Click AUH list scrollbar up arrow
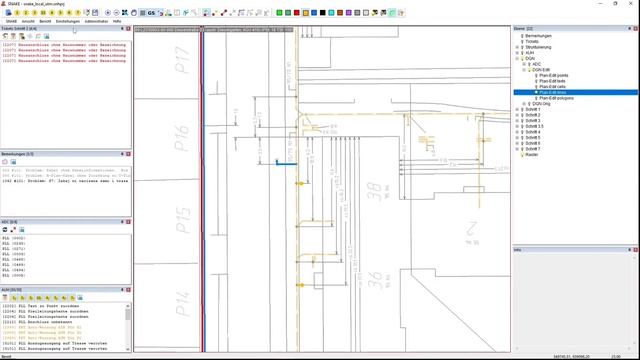The width and height of the screenshot is (640, 360). (128, 306)
